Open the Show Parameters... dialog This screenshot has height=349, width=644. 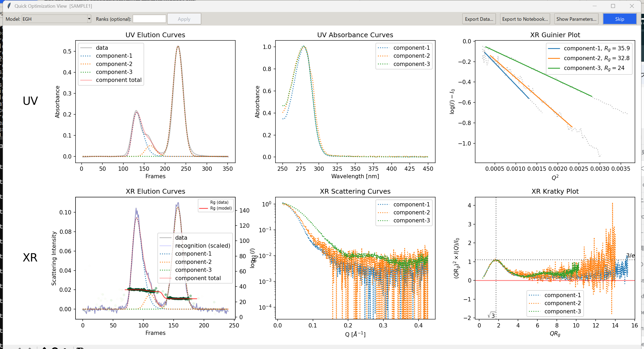576,19
